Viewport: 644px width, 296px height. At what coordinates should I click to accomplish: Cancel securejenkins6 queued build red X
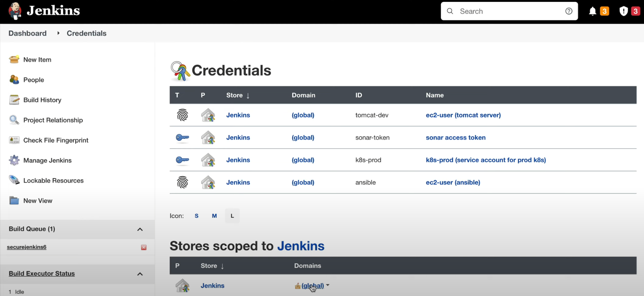[x=144, y=247]
